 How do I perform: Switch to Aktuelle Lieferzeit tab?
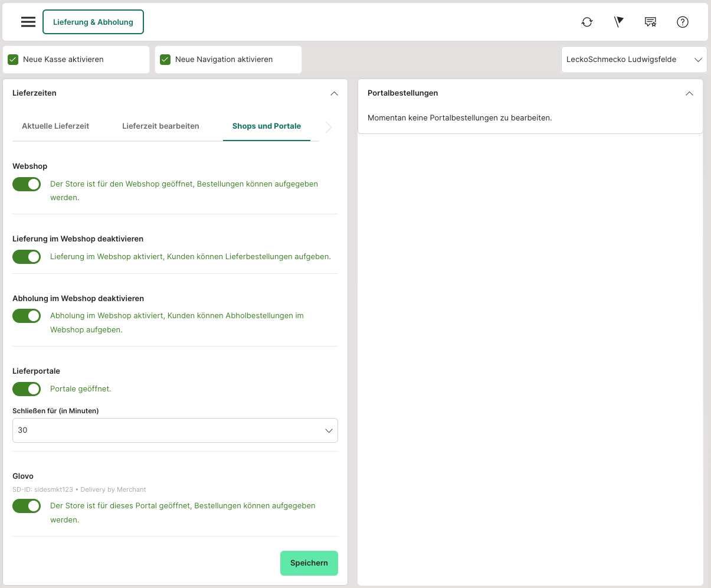55,126
